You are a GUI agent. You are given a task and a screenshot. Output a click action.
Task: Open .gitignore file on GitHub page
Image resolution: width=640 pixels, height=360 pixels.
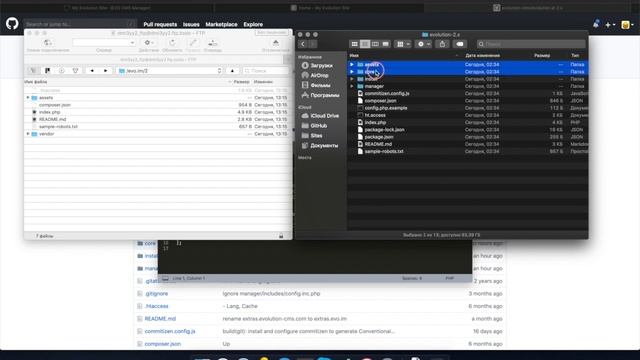point(156,293)
